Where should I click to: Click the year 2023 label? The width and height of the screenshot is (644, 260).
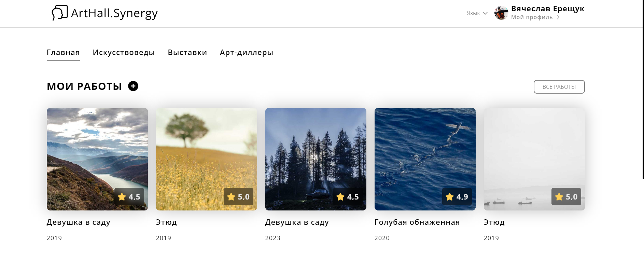272,238
